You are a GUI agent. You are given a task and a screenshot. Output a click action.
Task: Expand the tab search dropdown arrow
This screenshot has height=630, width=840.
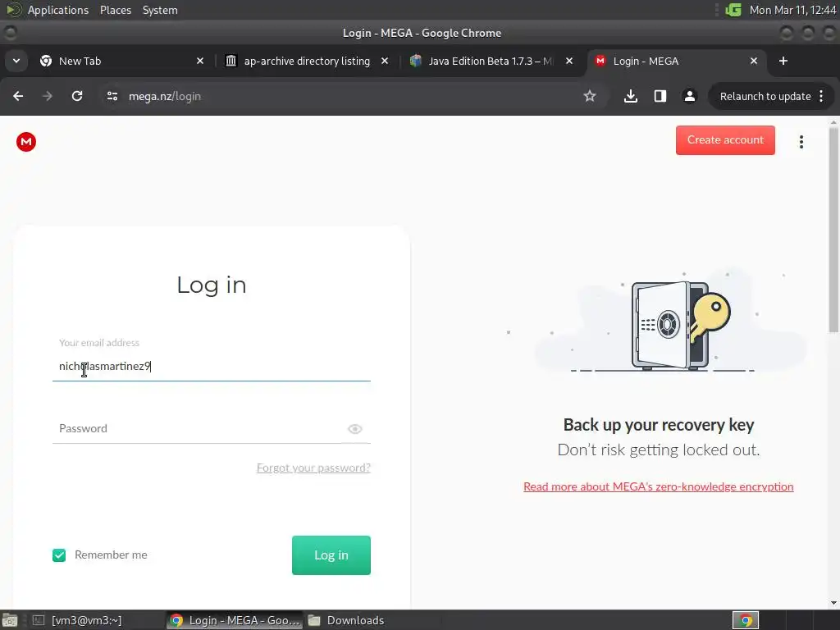click(16, 61)
